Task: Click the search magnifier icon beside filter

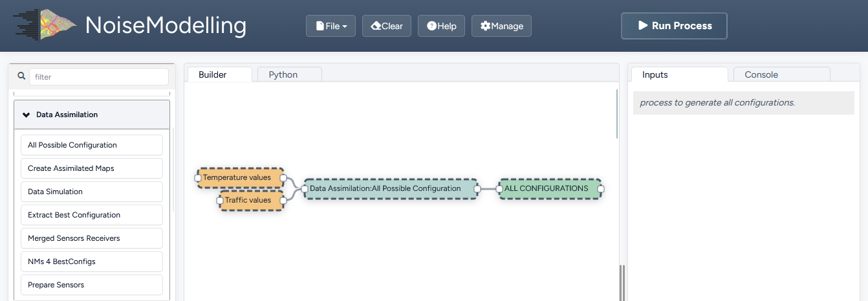Action: click(21, 76)
